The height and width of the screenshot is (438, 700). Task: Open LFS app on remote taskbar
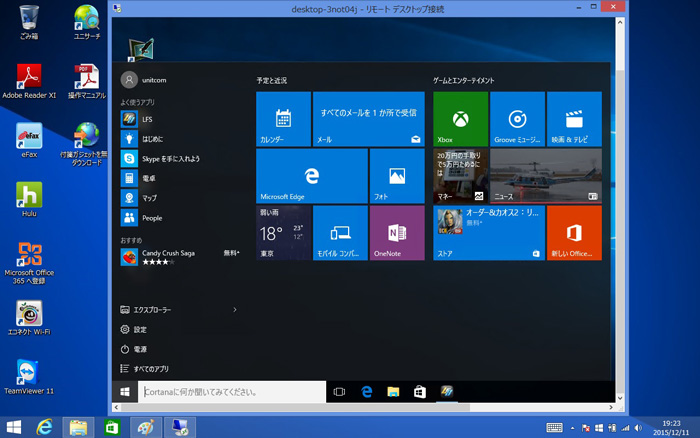tap(447, 392)
